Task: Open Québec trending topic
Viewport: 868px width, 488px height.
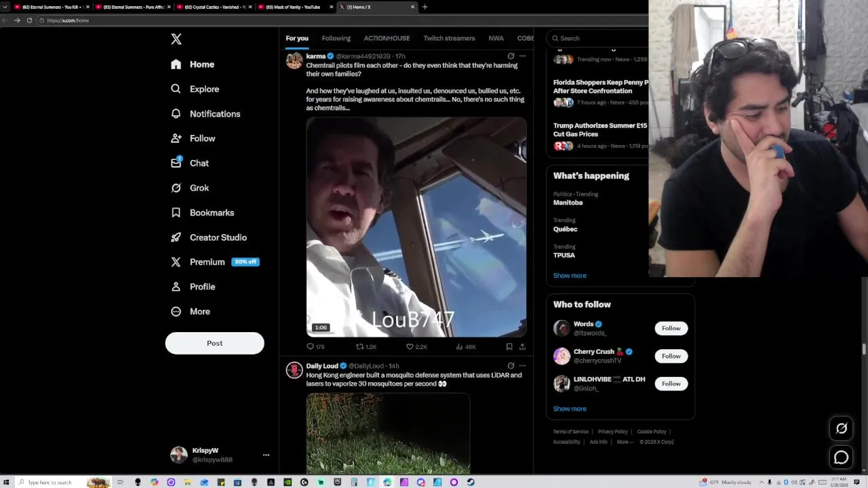Action: 565,229
